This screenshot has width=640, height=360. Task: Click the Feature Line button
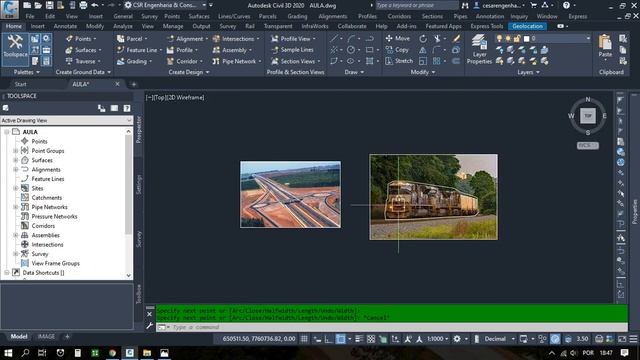tap(139, 50)
